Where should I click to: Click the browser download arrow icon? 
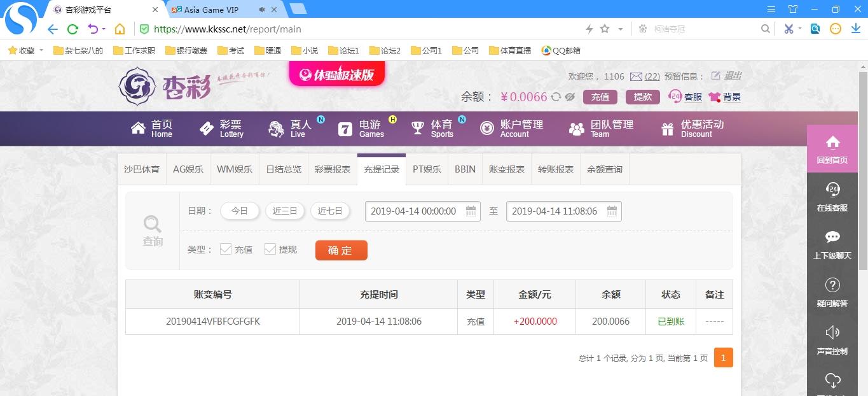[855, 29]
